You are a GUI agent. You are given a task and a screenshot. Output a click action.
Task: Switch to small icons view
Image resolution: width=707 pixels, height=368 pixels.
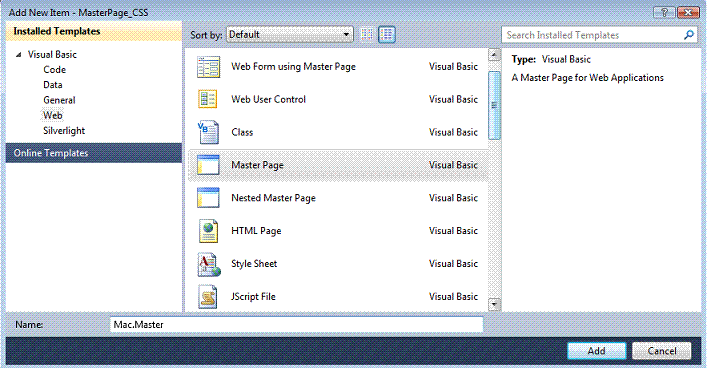click(x=367, y=35)
